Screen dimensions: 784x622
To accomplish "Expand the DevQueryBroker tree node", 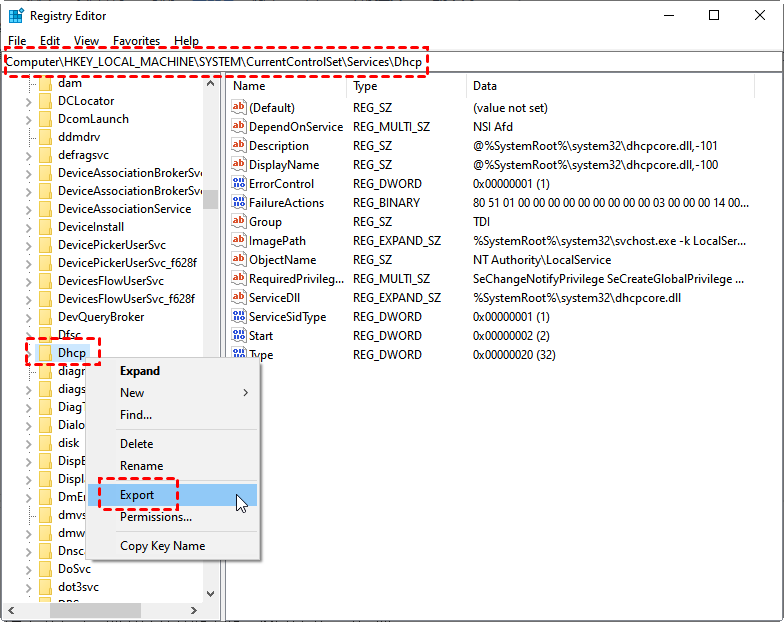I will (x=28, y=317).
